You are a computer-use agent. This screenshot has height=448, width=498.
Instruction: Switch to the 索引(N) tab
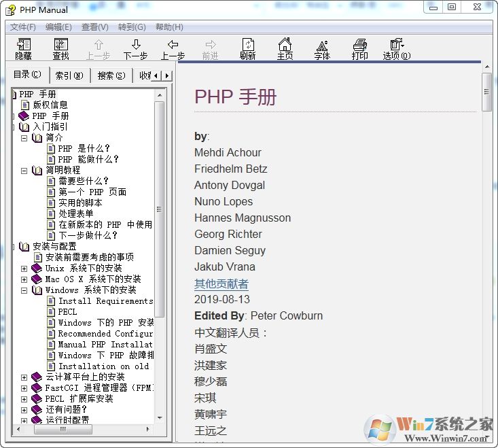[x=69, y=75]
